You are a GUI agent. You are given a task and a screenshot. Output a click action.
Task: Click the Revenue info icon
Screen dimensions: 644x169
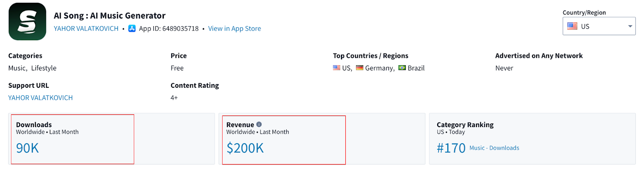click(x=259, y=124)
